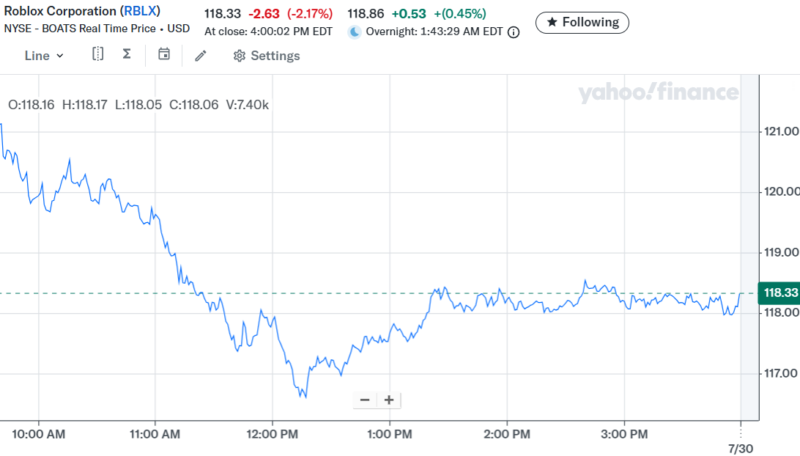
Task: Open the indicators sigma icon
Action: 127,55
